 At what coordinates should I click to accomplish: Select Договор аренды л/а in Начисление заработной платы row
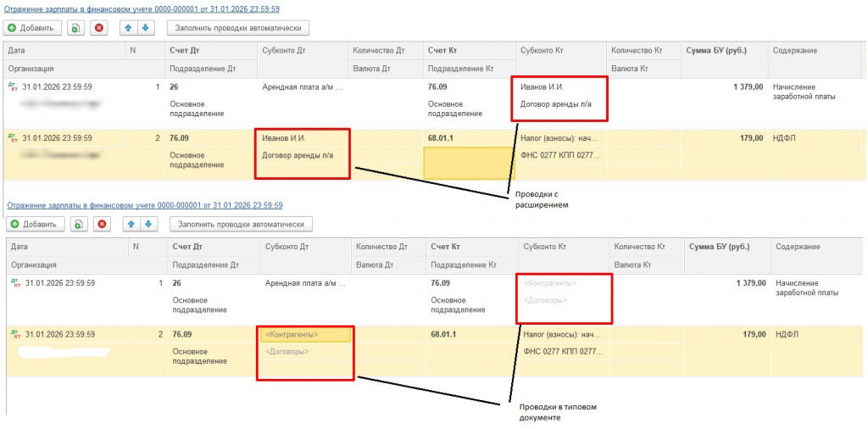click(556, 103)
